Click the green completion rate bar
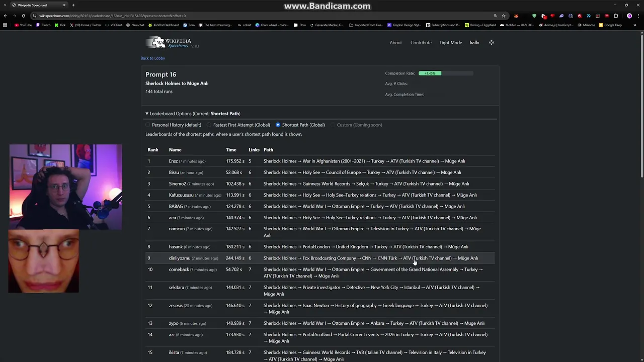This screenshot has height=362, width=644. [x=430, y=73]
